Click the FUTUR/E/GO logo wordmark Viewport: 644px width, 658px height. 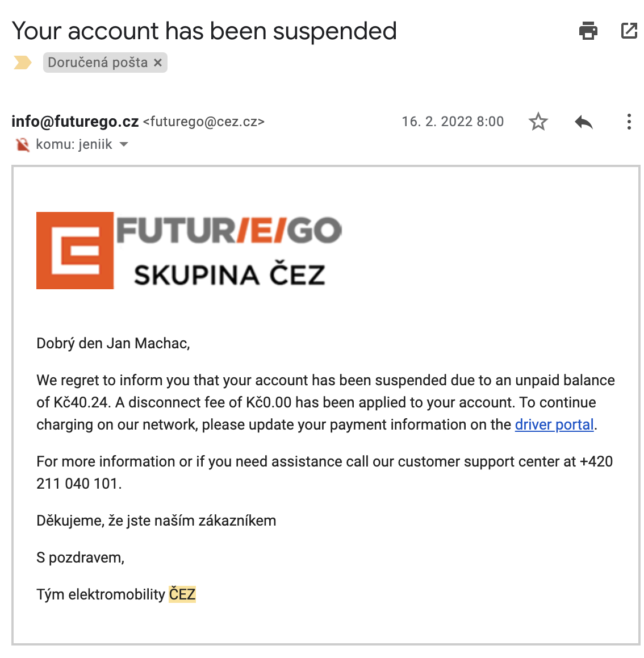[229, 231]
